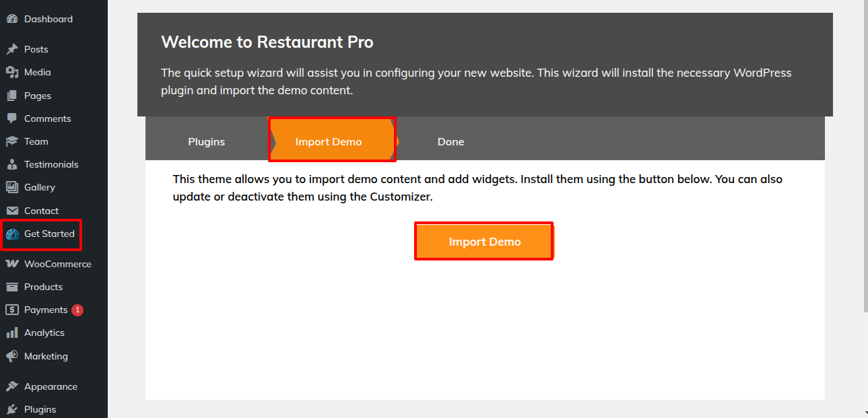Open the Get Started menu item
868x418 pixels.
pyautogui.click(x=40, y=234)
